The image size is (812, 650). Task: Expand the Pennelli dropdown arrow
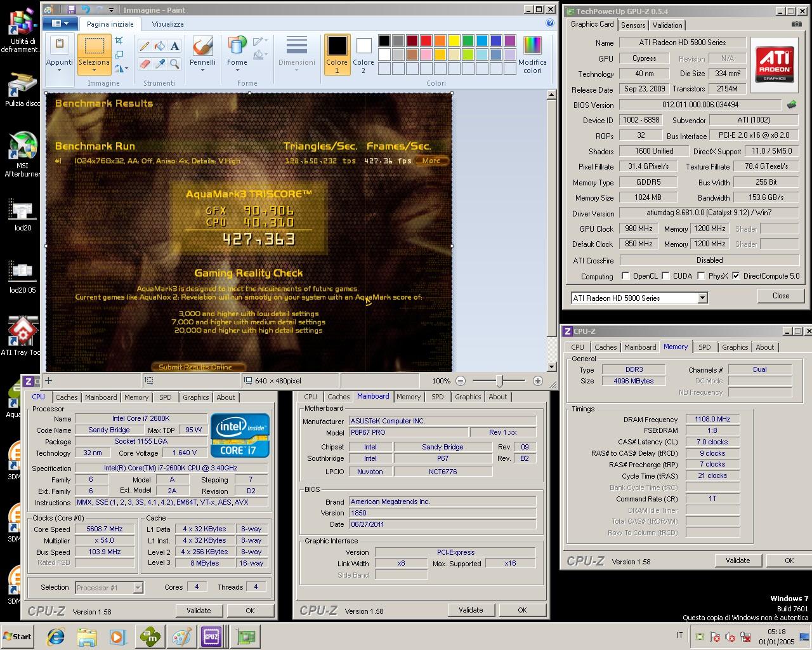pos(202,70)
